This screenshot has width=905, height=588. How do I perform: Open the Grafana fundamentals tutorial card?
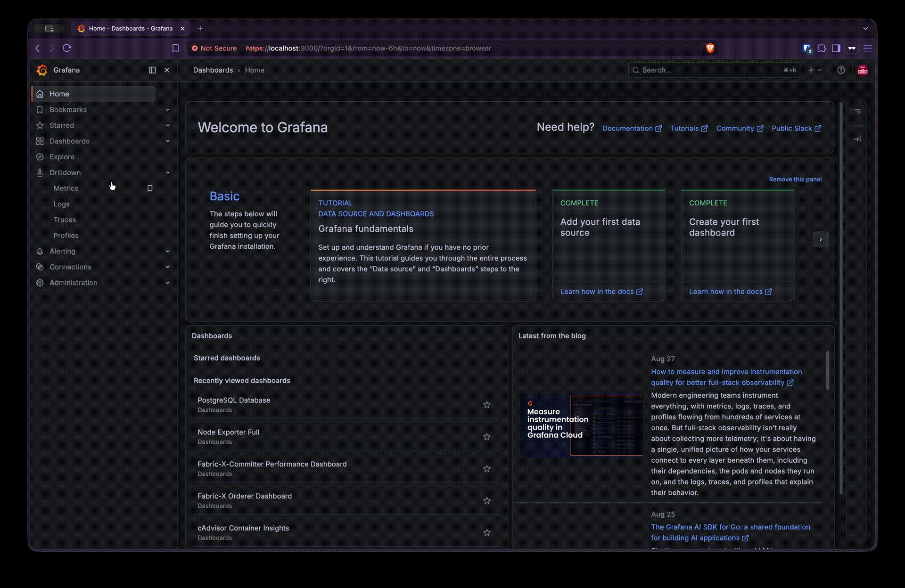(x=423, y=245)
